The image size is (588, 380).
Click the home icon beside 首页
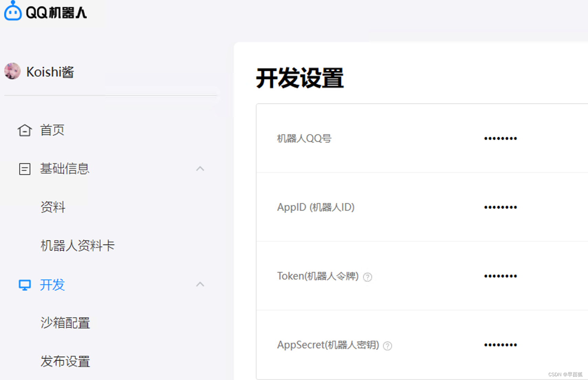click(x=24, y=130)
